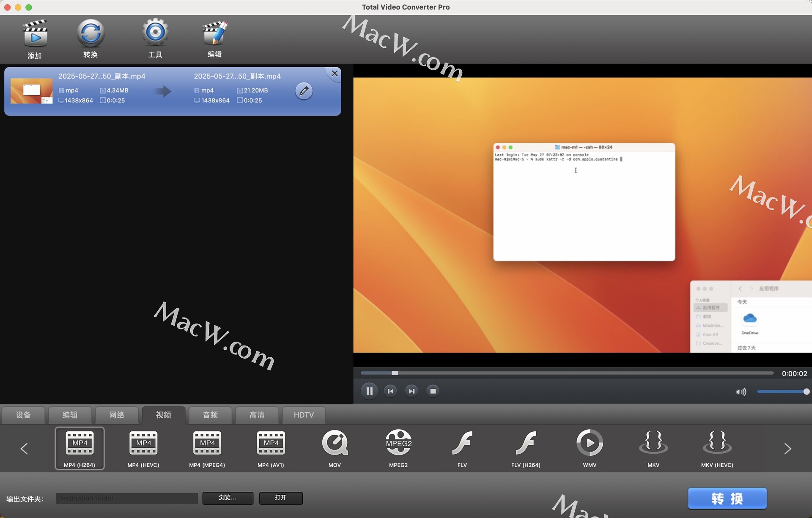Click the 转换 (Convert) toolbar icon
Screen dimensions: 812x518
(91, 33)
